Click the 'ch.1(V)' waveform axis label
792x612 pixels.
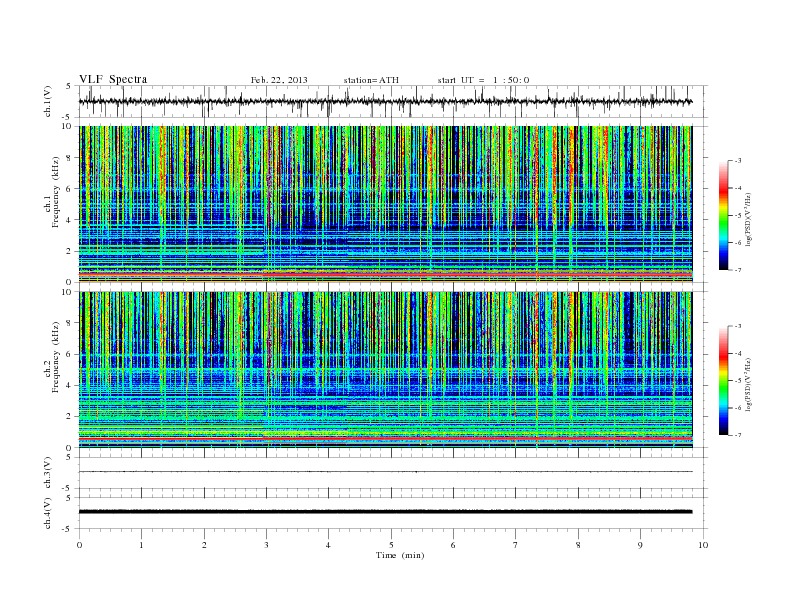48,101
